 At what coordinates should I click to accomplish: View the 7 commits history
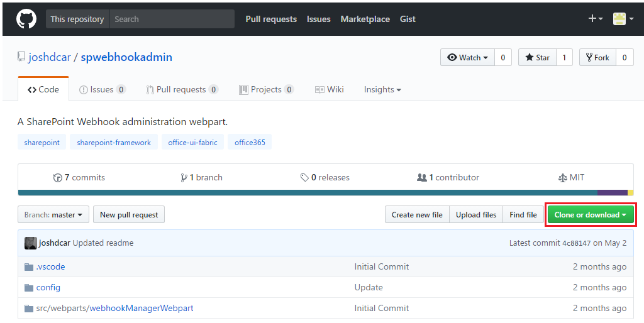point(79,177)
